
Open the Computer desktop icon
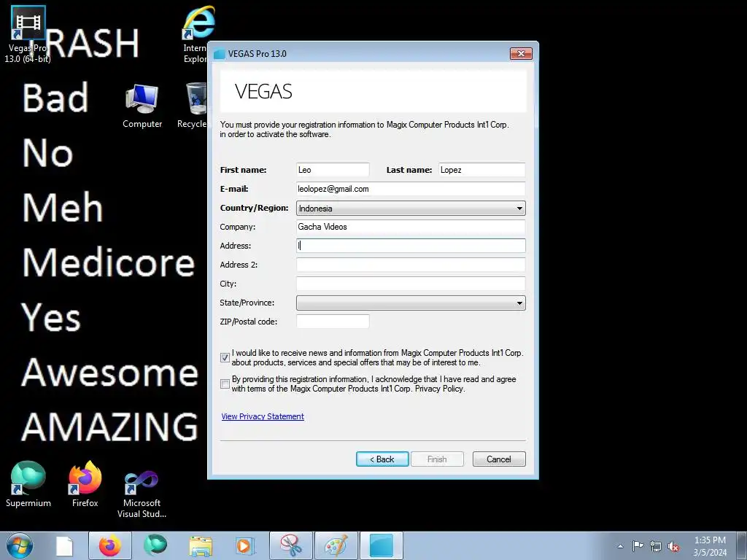142,106
